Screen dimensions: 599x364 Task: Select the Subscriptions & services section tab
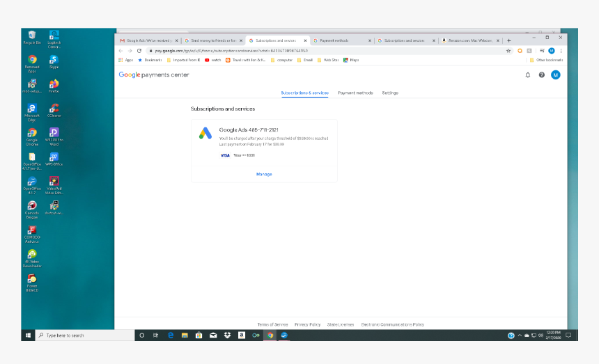(304, 93)
